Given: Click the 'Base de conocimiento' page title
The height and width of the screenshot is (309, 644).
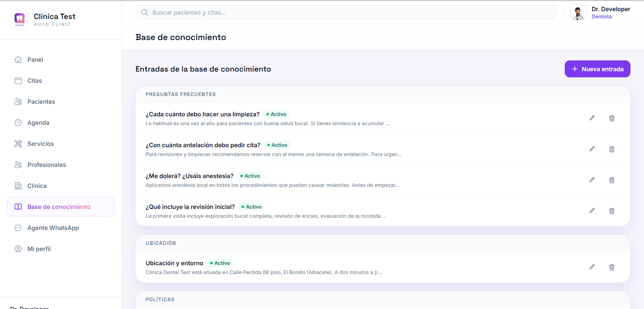Looking at the screenshot, I should pyautogui.click(x=181, y=37).
